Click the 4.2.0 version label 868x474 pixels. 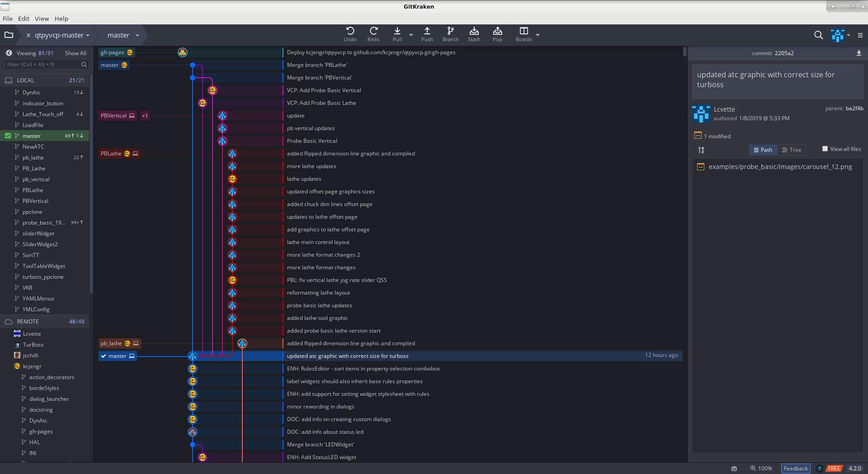(x=854, y=468)
